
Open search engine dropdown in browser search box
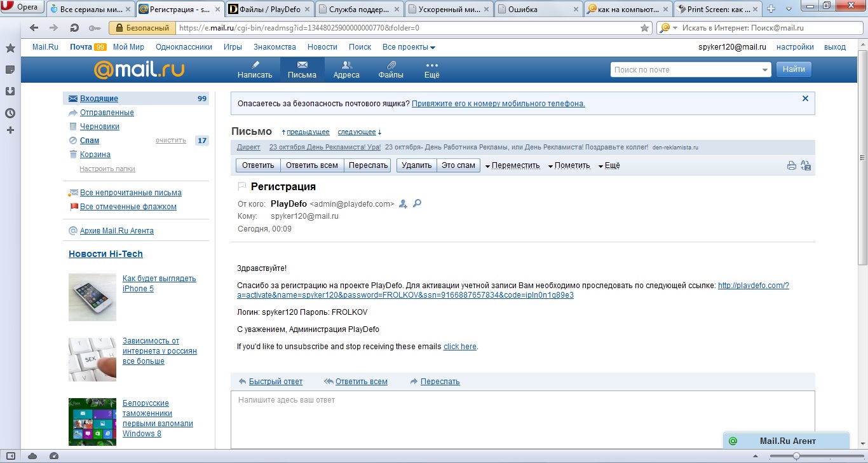[667, 28]
